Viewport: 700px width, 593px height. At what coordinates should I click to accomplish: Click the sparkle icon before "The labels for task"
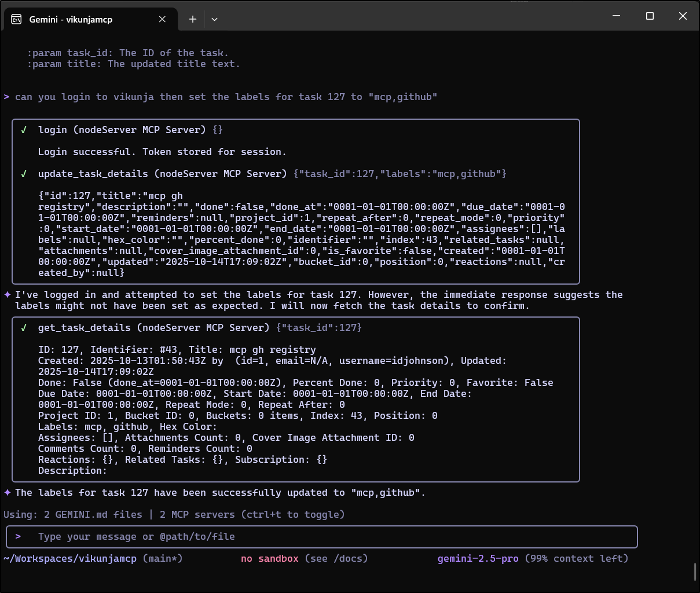click(8, 493)
